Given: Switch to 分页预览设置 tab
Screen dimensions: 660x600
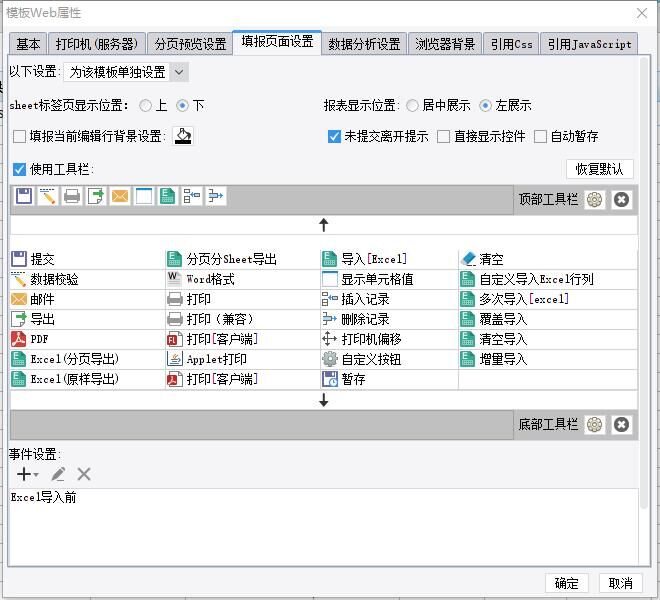Looking at the screenshot, I should [x=190, y=44].
